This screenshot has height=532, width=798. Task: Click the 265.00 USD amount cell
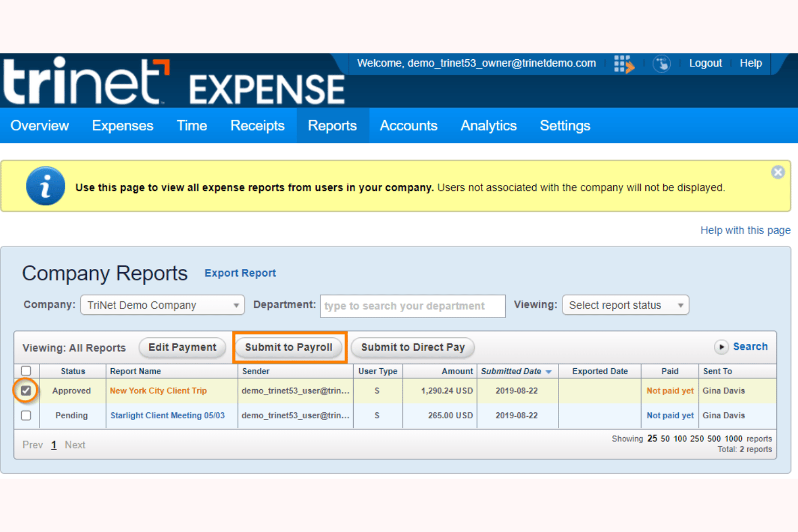(x=450, y=416)
